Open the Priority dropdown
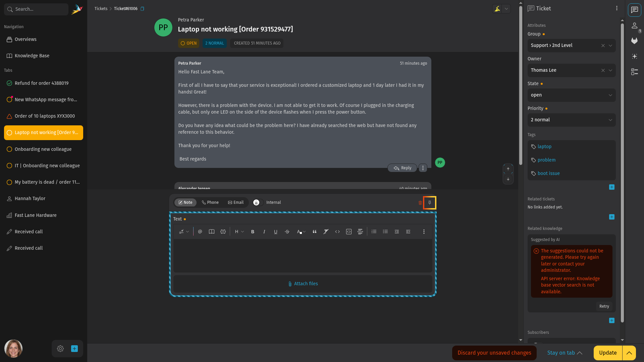 point(572,120)
